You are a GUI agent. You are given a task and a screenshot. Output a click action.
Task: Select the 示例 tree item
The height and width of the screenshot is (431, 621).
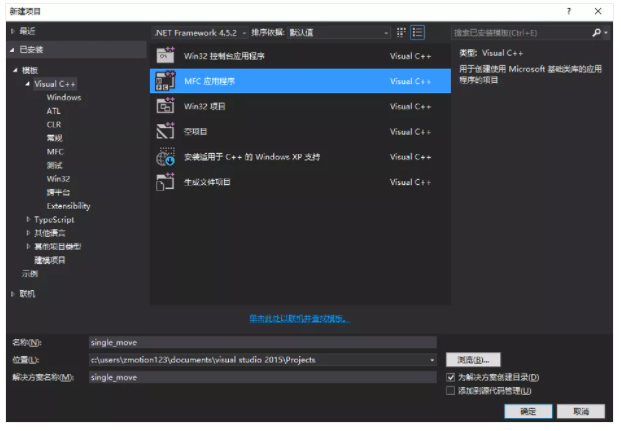(x=30, y=273)
